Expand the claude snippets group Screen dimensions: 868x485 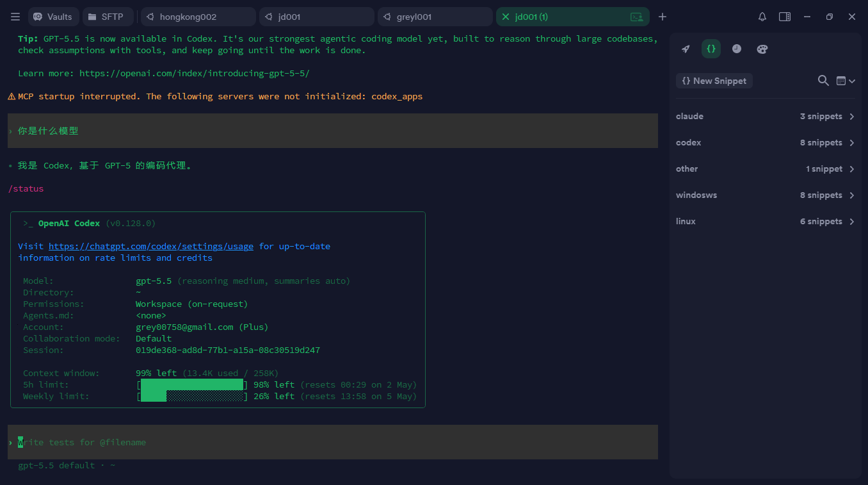coord(766,117)
